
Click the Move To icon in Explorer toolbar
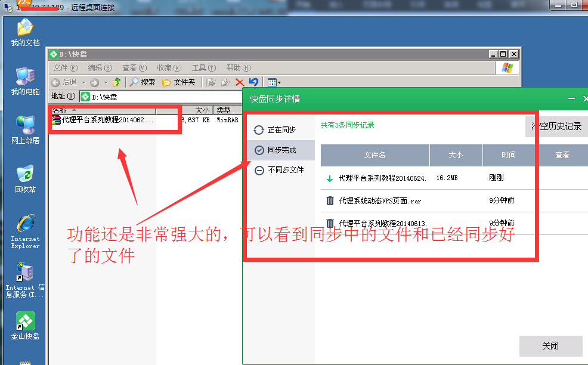point(211,82)
